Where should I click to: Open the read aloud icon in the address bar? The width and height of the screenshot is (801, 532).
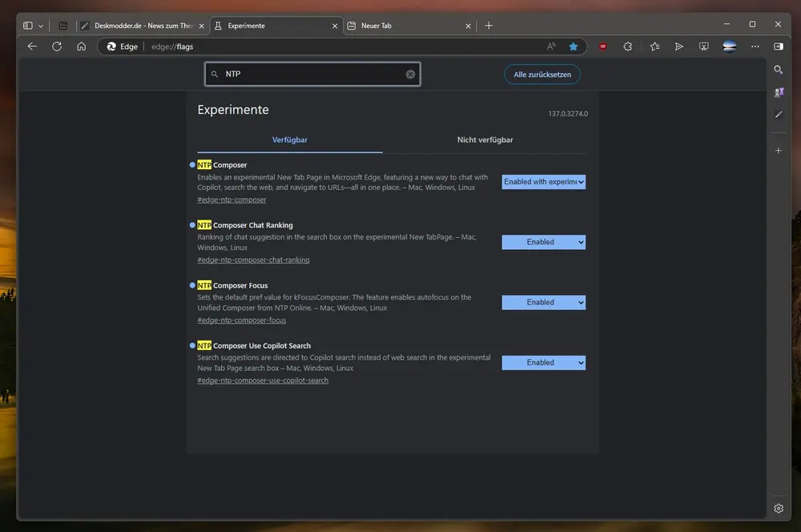[x=551, y=46]
